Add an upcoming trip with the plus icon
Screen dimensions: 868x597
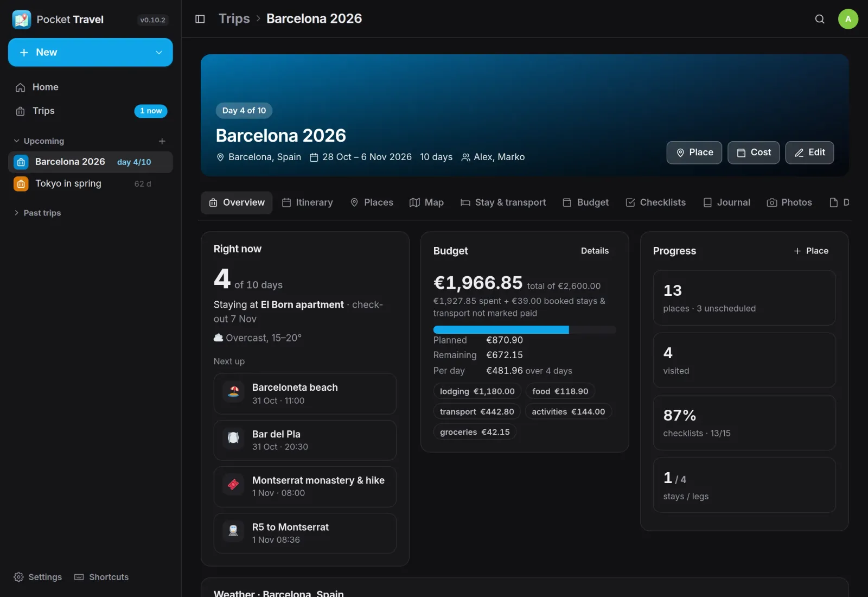point(162,141)
